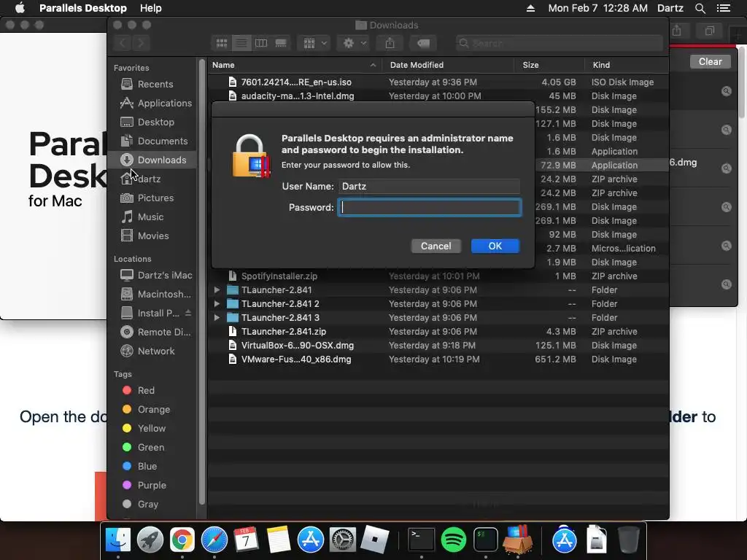The width and height of the screenshot is (747, 560).
Task: Select VMware-Fus...40_x86.dmg file
Action: 438,359
